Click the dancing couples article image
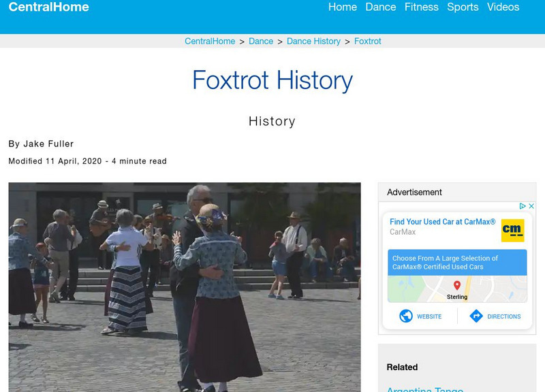 click(x=184, y=286)
